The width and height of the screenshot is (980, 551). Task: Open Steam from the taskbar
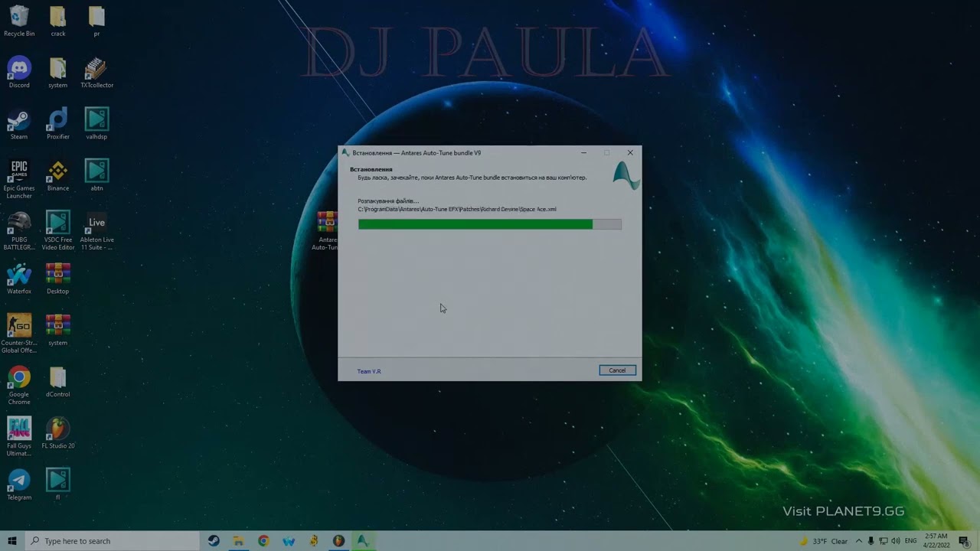(x=214, y=541)
